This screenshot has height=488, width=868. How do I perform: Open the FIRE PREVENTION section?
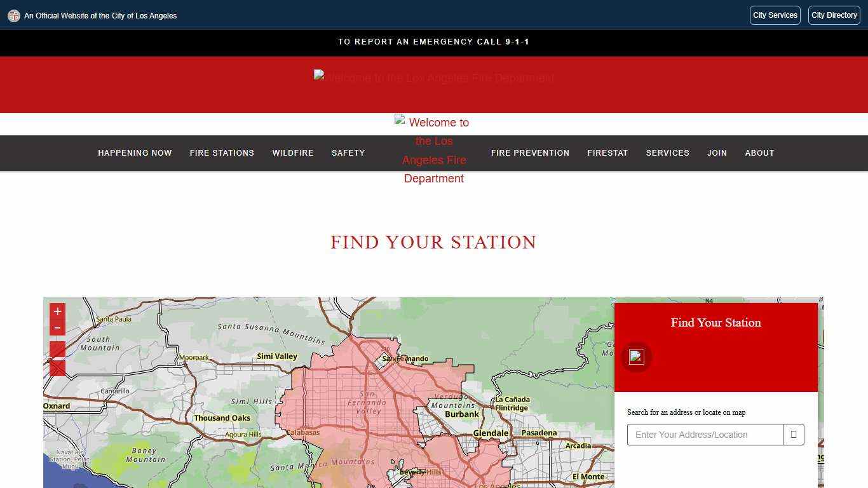[x=530, y=152]
